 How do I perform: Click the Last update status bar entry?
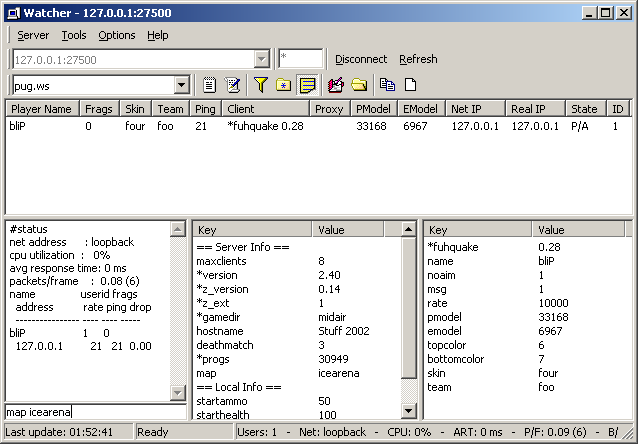(x=68, y=432)
